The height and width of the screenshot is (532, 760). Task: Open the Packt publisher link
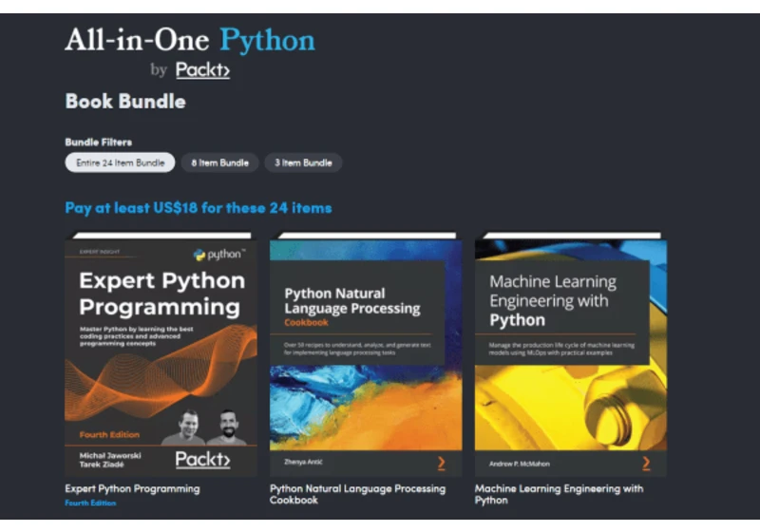(x=202, y=70)
